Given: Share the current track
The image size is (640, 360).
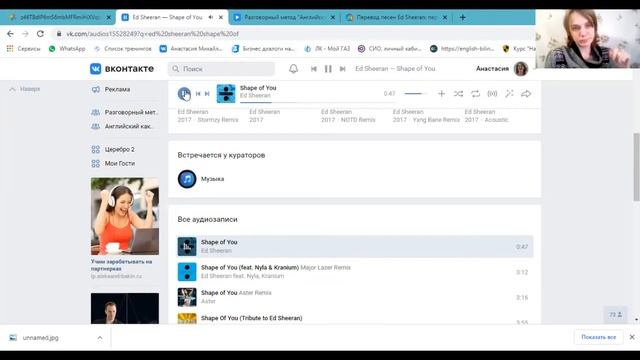Looking at the screenshot, I should pos(526,94).
